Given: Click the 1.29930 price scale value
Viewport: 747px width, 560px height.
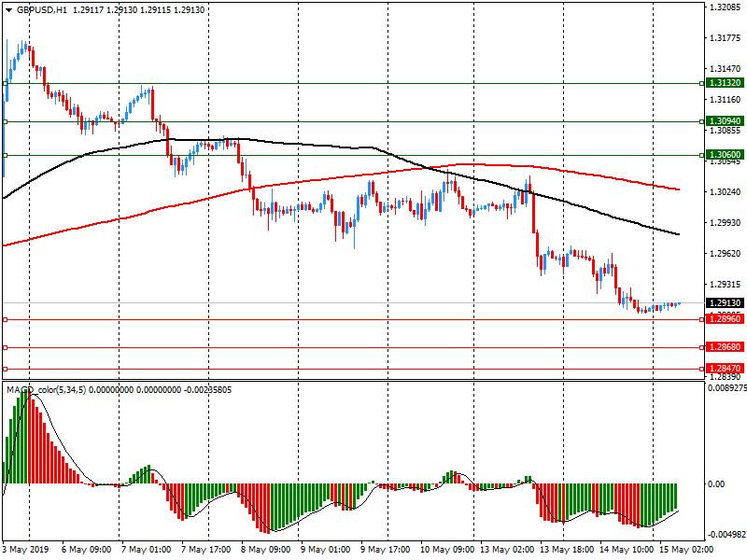Looking at the screenshot, I should click(726, 223).
